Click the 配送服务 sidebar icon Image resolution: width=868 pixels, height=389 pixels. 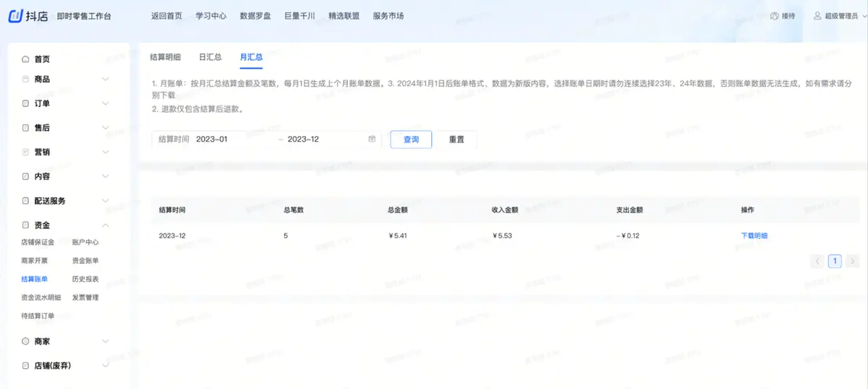pyautogui.click(x=26, y=201)
